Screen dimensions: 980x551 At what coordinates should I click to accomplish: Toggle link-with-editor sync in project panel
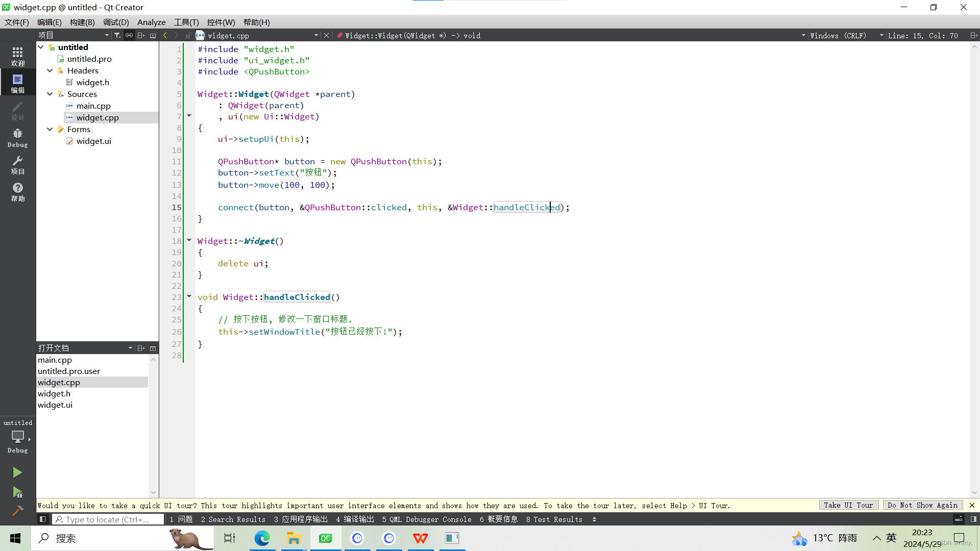tap(129, 35)
